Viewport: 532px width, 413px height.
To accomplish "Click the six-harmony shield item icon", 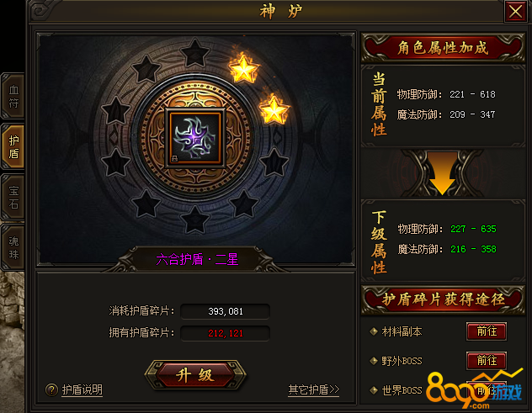I will point(195,138).
